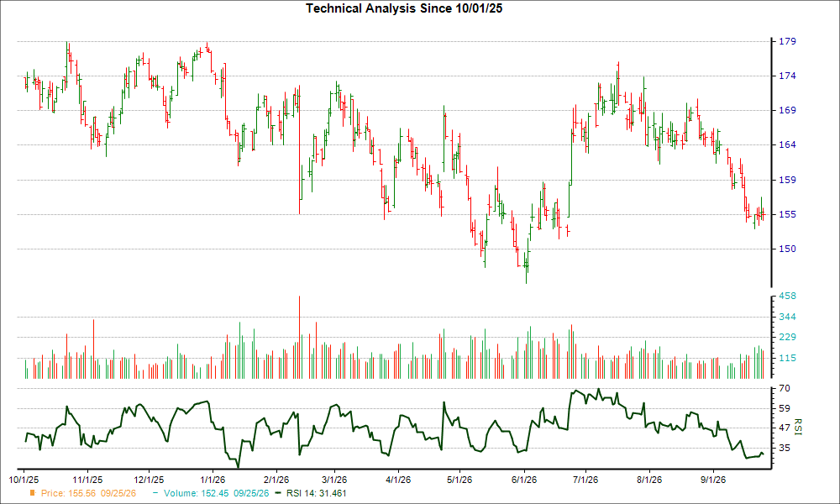Viewport: 840px width, 504px height.
Task: Click the price axis label 169
Action: 787,110
